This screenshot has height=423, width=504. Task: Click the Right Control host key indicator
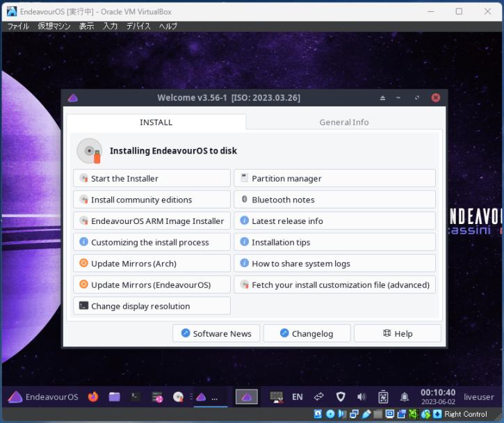(466, 414)
